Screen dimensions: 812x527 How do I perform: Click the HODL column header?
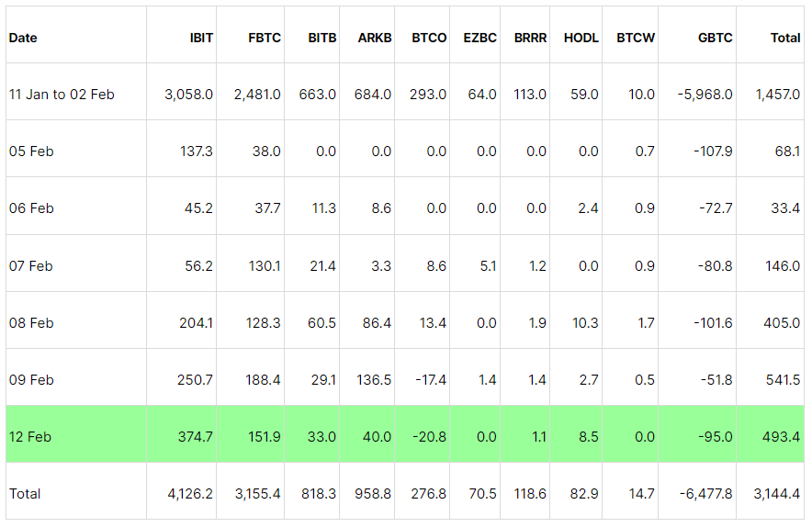(x=581, y=38)
